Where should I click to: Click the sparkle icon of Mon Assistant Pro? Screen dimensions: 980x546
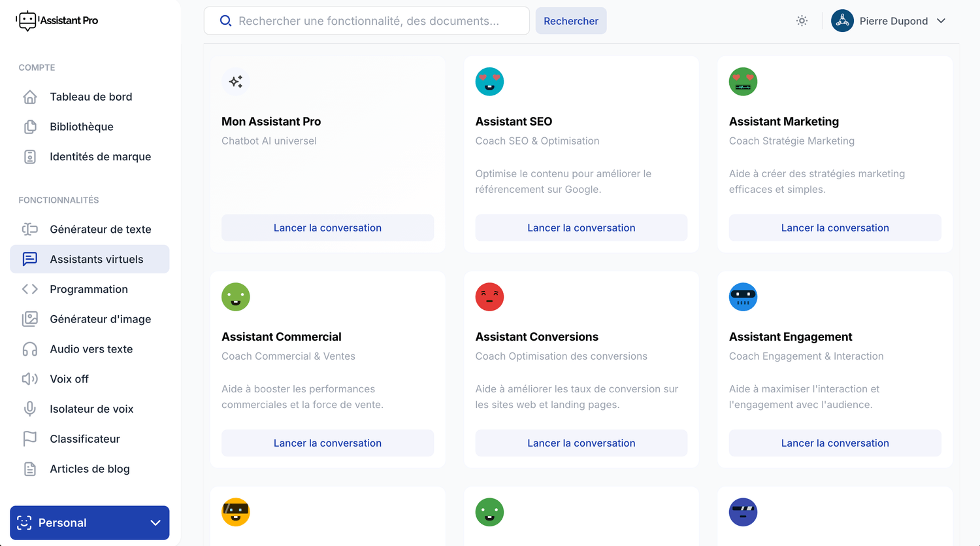(236, 82)
